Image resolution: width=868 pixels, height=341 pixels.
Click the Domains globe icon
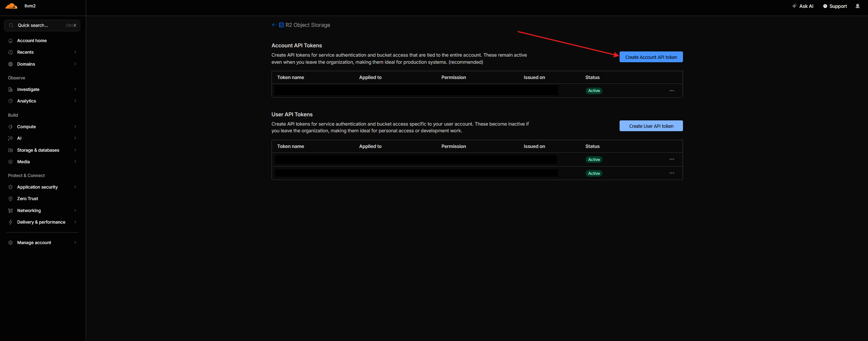[10, 64]
